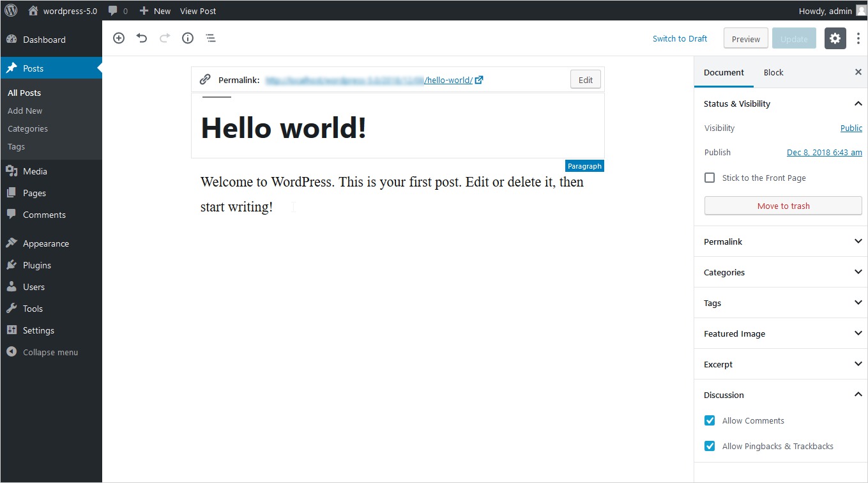This screenshot has width=868, height=483.
Task: Uncheck Allow Comments checkbox
Action: click(x=710, y=420)
